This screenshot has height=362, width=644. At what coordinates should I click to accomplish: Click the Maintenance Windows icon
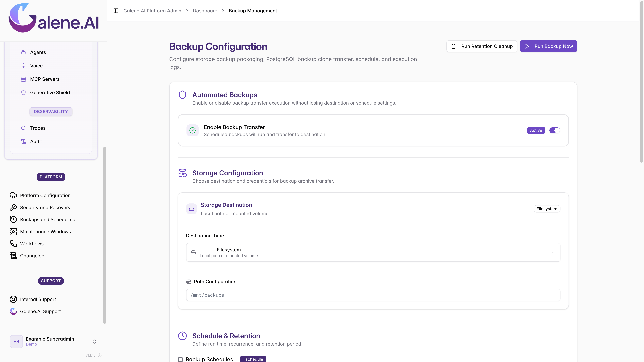pyautogui.click(x=13, y=232)
